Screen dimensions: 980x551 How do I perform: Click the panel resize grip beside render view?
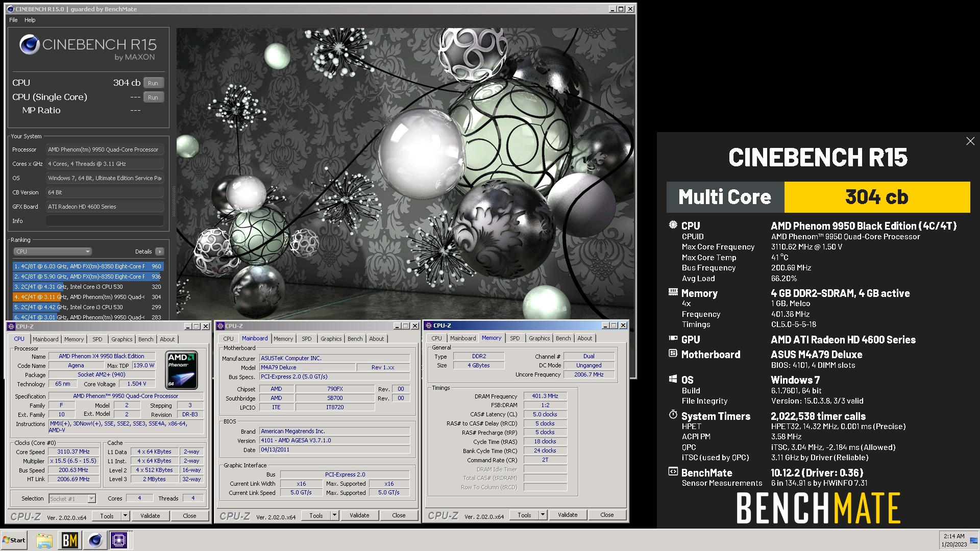(x=174, y=201)
